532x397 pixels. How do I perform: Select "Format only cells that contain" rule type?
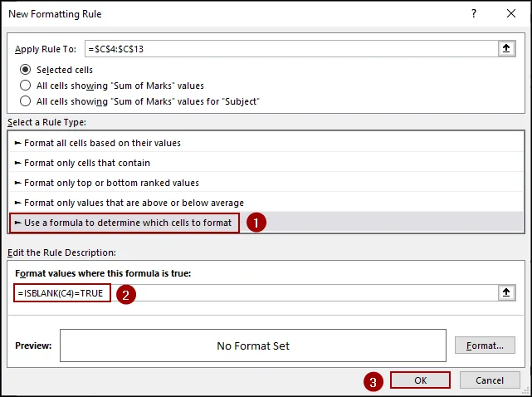pyautogui.click(x=266, y=163)
